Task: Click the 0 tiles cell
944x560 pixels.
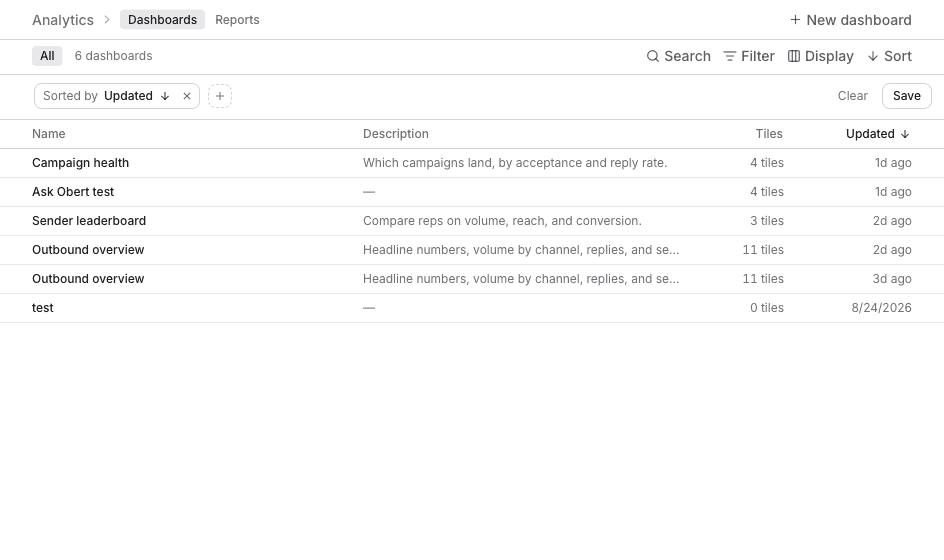Action: click(766, 308)
